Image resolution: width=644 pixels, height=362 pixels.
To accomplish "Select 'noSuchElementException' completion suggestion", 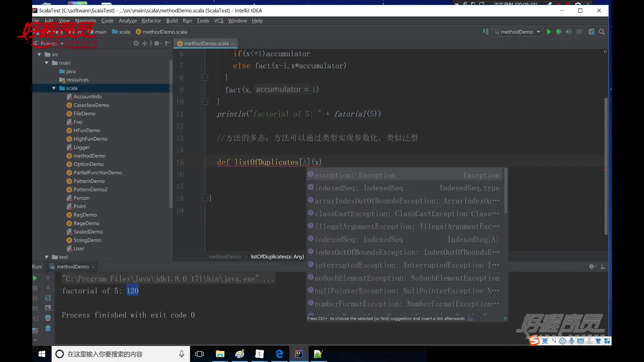I will (x=405, y=278).
